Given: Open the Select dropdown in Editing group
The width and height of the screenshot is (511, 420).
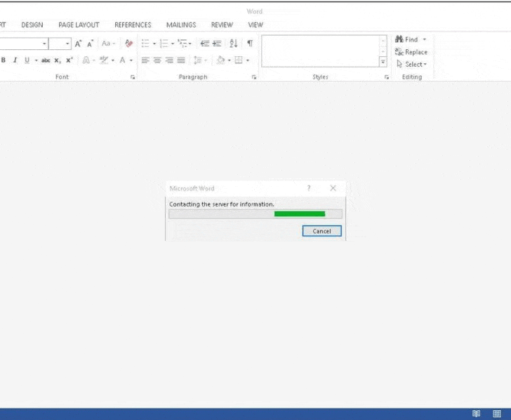Looking at the screenshot, I should [411, 64].
